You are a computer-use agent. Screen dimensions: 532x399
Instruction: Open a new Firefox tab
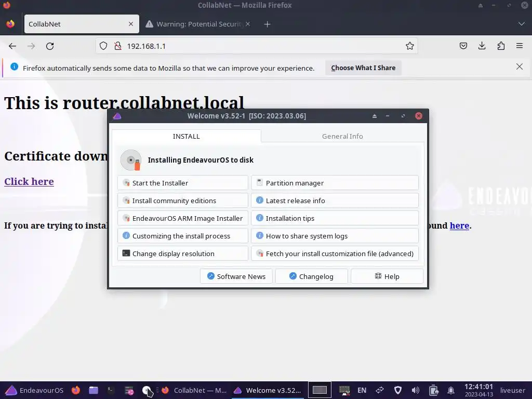click(268, 24)
